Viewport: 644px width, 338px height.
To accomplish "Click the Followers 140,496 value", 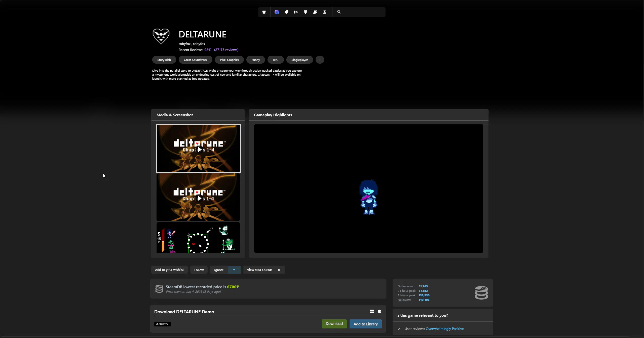I will tap(424, 300).
